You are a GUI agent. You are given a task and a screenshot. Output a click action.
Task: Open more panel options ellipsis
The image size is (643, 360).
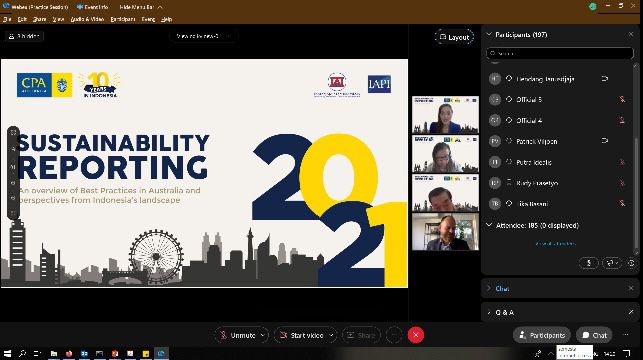point(626,335)
